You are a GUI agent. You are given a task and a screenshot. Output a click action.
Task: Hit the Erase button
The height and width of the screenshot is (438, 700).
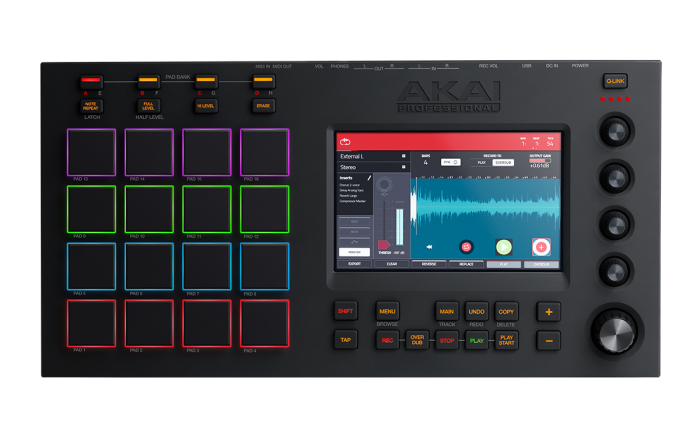(x=263, y=106)
